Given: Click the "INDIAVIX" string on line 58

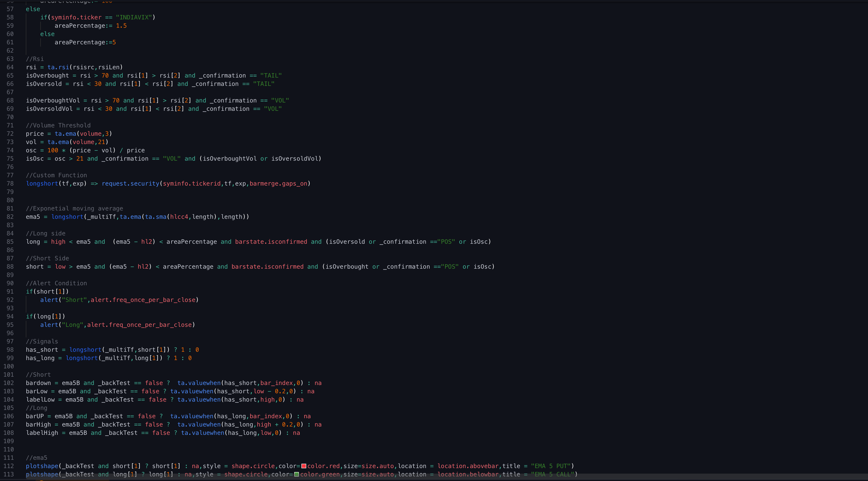Looking at the screenshot, I should [x=134, y=17].
